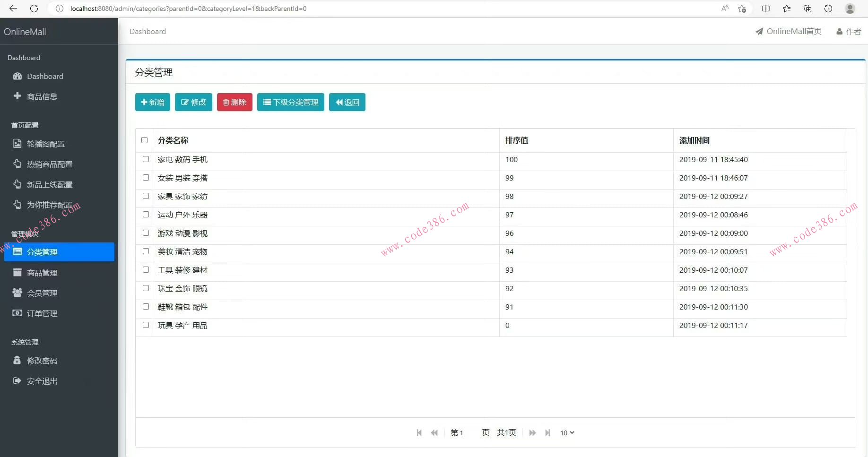
Task: Check the 鞋靴 箱包 配件 row checkbox
Action: pos(146,307)
